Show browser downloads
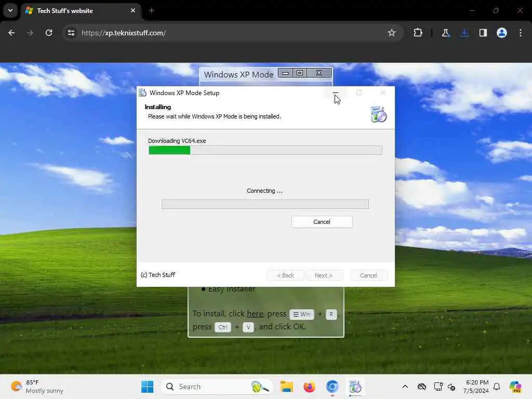This screenshot has height=399, width=532. coord(464,33)
